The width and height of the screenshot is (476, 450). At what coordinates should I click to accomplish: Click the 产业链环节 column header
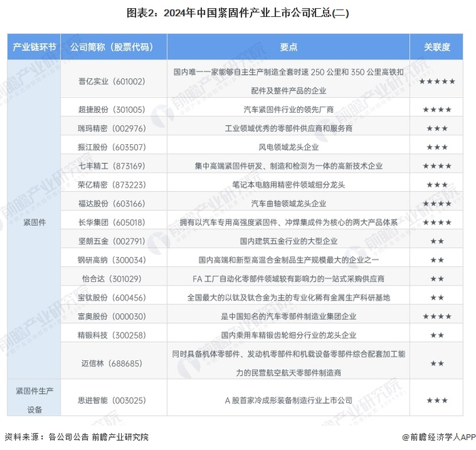click(34, 47)
